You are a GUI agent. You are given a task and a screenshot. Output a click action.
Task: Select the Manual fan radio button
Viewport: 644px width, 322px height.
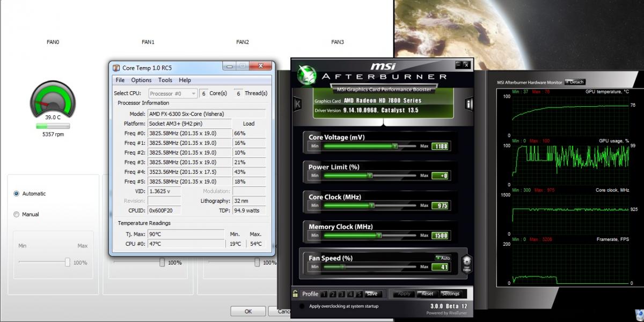coord(16,215)
